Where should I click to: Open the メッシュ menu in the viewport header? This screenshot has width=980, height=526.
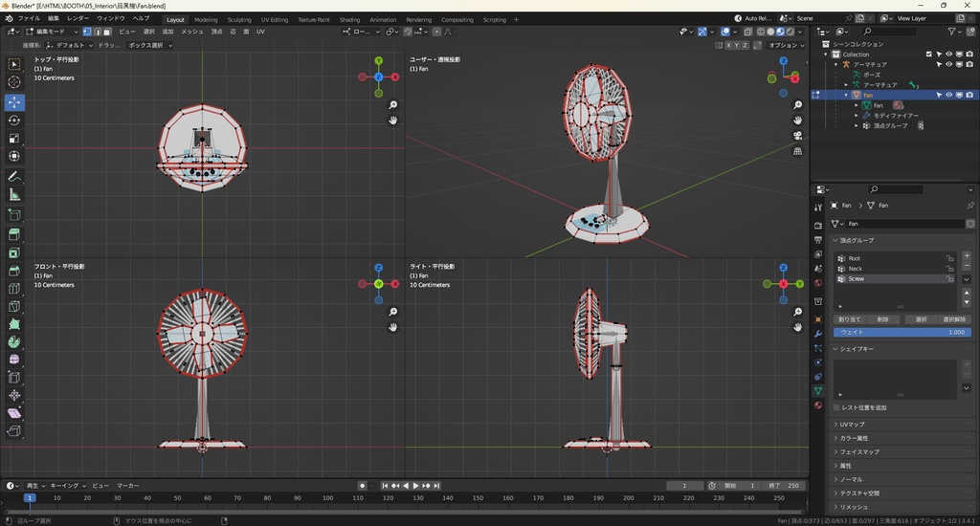coord(191,32)
